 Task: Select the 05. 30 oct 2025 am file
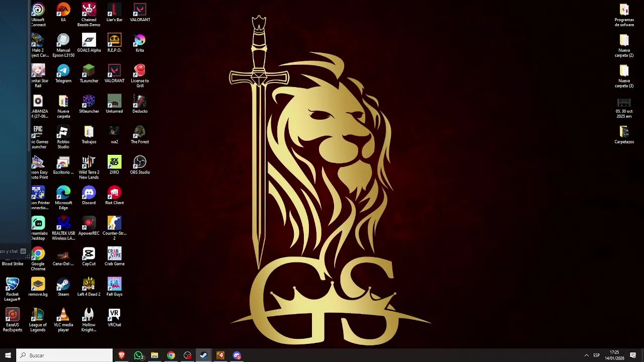(624, 107)
